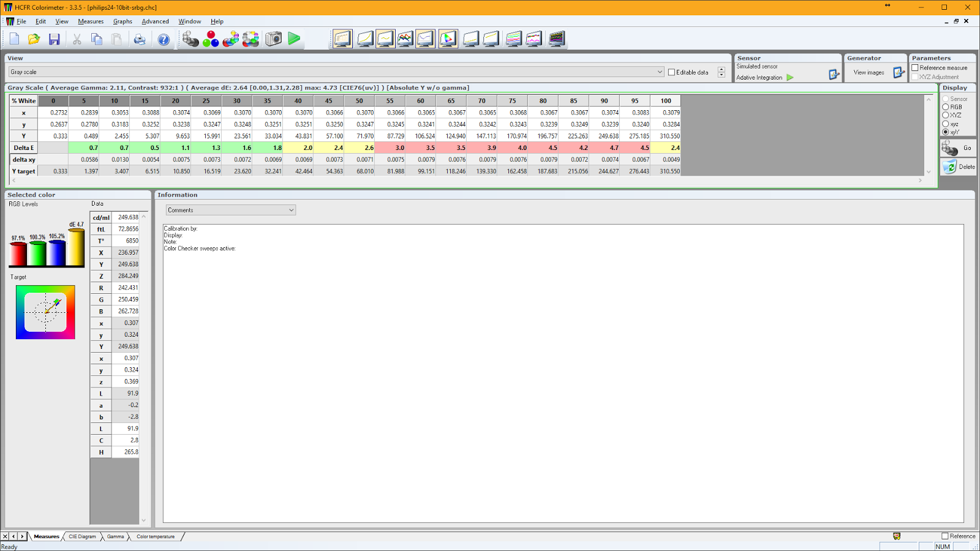Select the xyY display radio button

(x=946, y=132)
